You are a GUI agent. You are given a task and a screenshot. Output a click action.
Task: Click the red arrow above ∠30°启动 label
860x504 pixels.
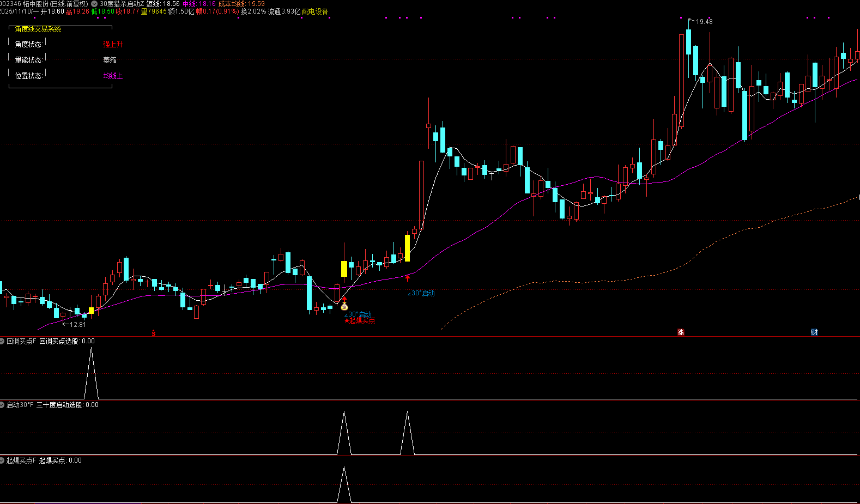[x=407, y=278]
